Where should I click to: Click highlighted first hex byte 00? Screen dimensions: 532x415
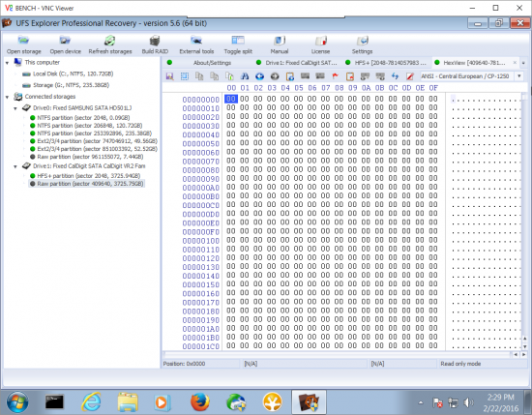(x=231, y=99)
